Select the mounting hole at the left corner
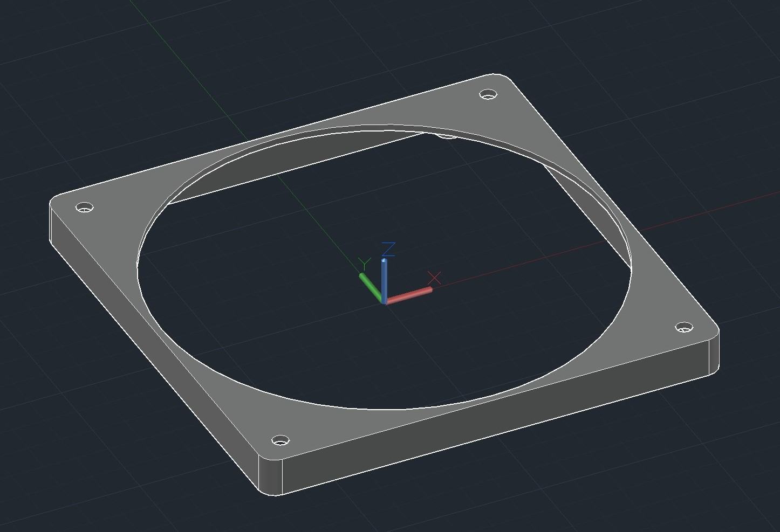Viewport: 780px width, 532px height. [x=84, y=208]
